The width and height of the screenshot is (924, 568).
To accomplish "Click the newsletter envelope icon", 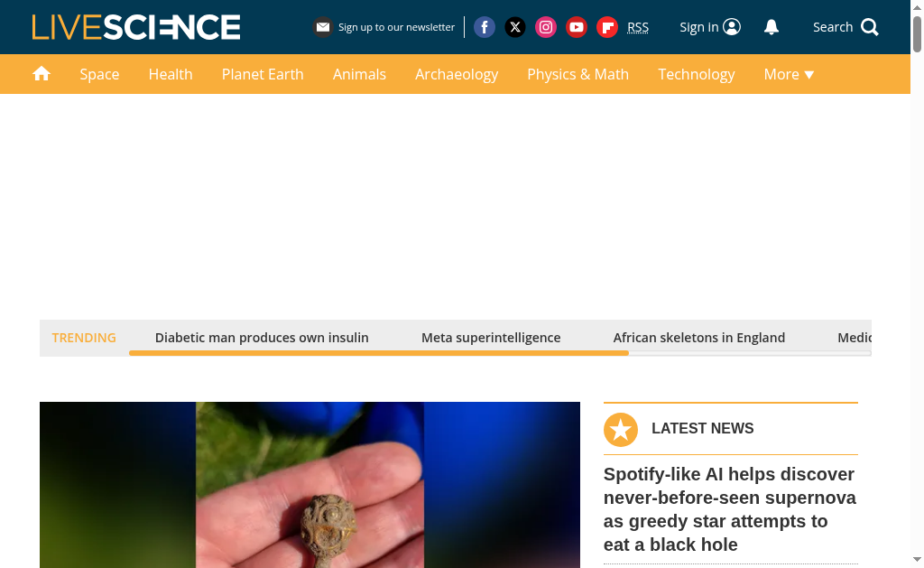I will click(322, 27).
